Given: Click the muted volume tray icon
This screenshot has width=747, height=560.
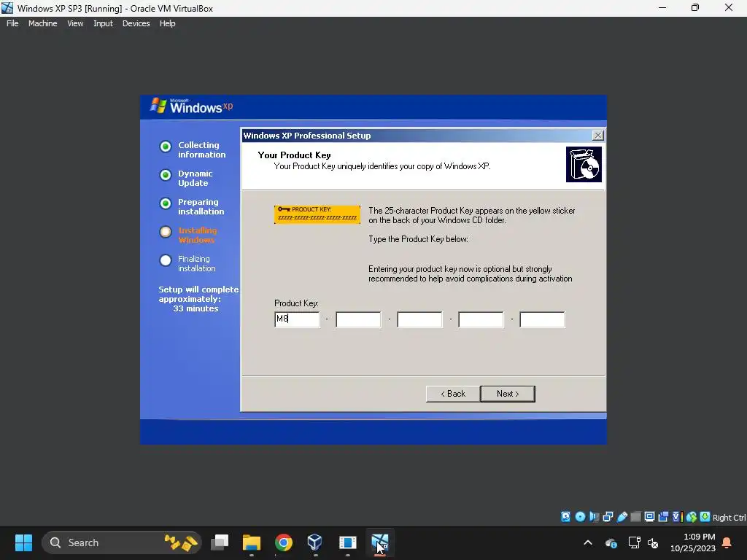Looking at the screenshot, I should point(653,542).
